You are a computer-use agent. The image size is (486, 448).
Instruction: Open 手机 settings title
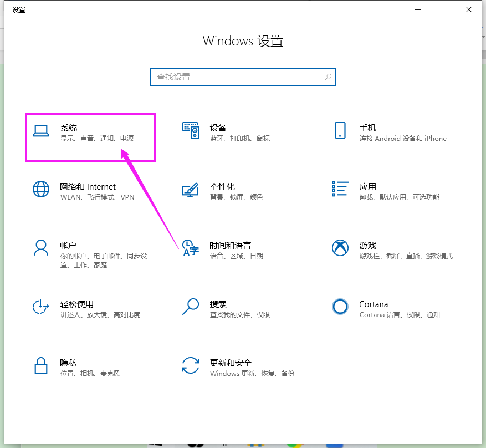tap(367, 128)
